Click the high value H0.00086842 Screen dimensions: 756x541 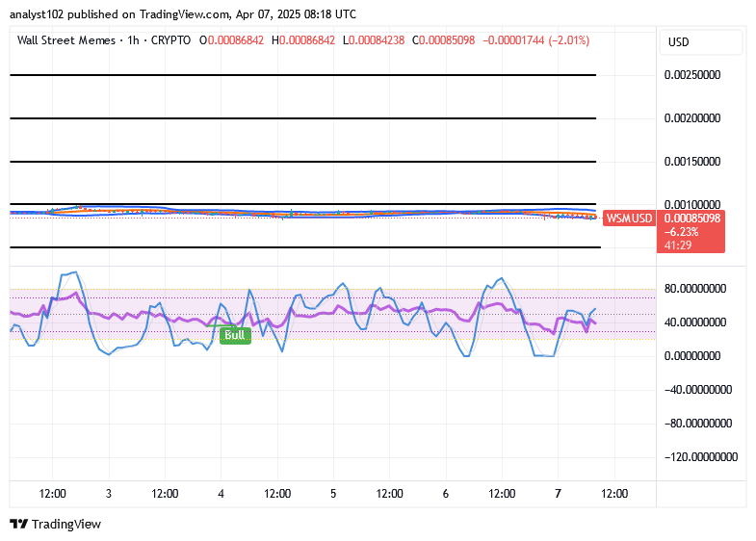303,40
